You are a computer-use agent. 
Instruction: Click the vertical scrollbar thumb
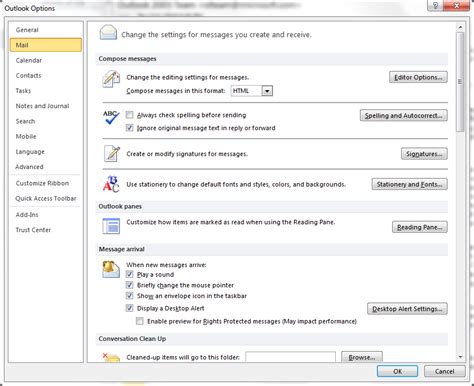coord(460,82)
